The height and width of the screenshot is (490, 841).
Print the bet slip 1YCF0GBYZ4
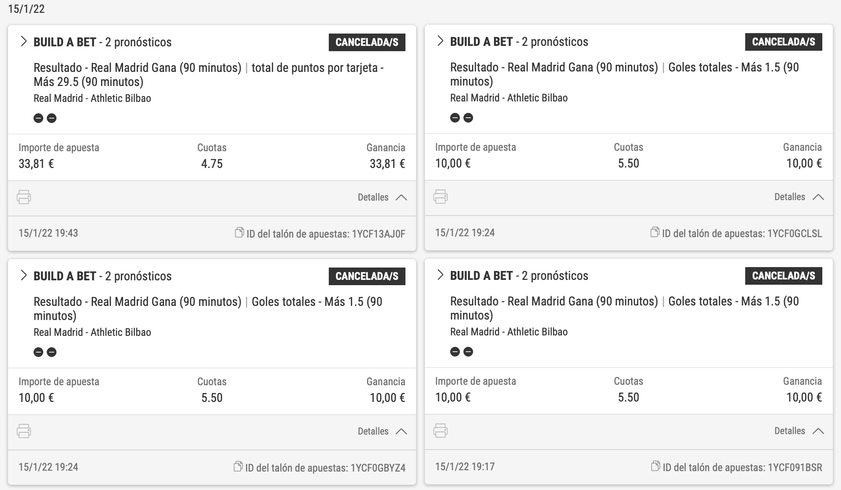[24, 431]
